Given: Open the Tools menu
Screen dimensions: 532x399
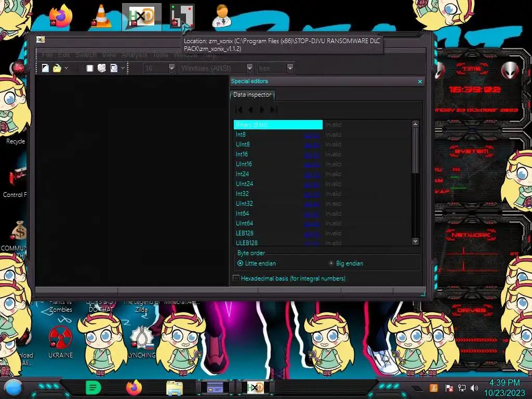Looking at the screenshot, I should (x=160, y=55).
